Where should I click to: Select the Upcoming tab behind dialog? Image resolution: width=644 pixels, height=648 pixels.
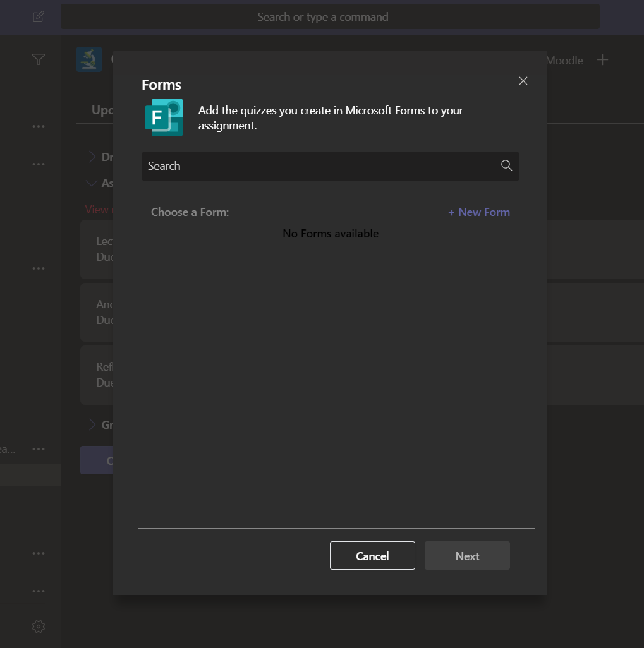(101, 110)
